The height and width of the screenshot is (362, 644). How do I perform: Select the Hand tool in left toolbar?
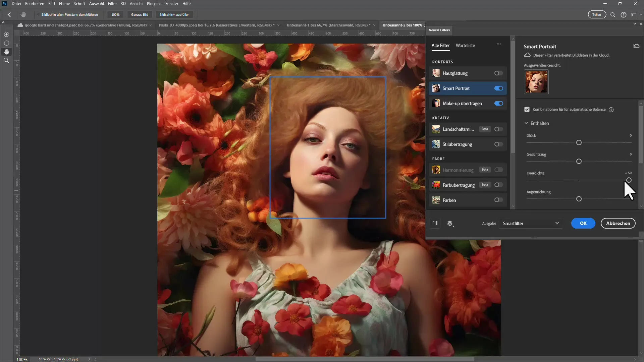(x=6, y=52)
